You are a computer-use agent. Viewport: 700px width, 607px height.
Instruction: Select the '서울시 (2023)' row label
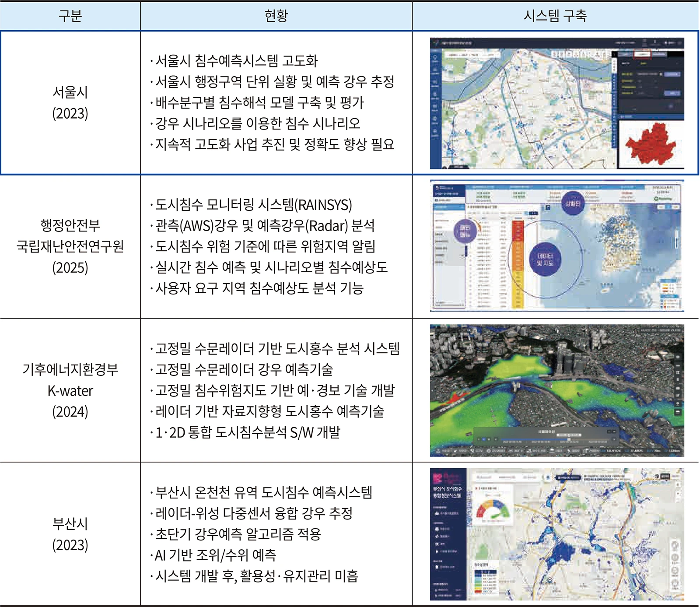click(70, 103)
